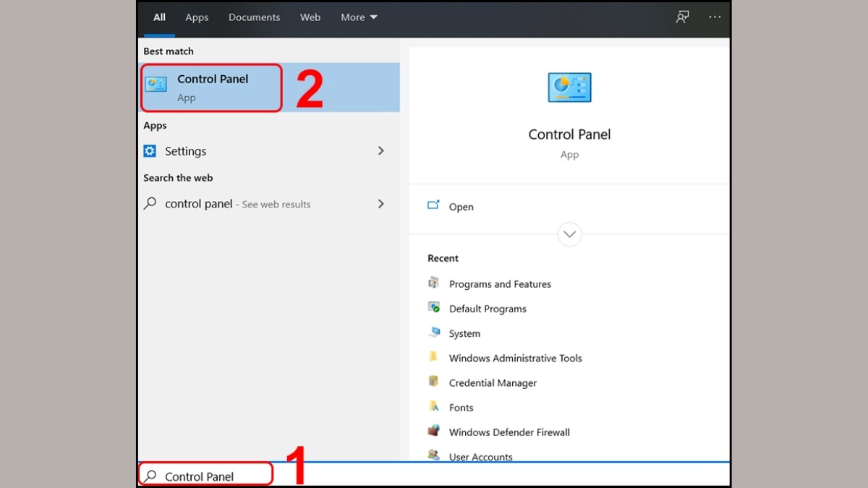868x488 pixels.
Task: Click the Credential Manager icon
Action: click(433, 381)
